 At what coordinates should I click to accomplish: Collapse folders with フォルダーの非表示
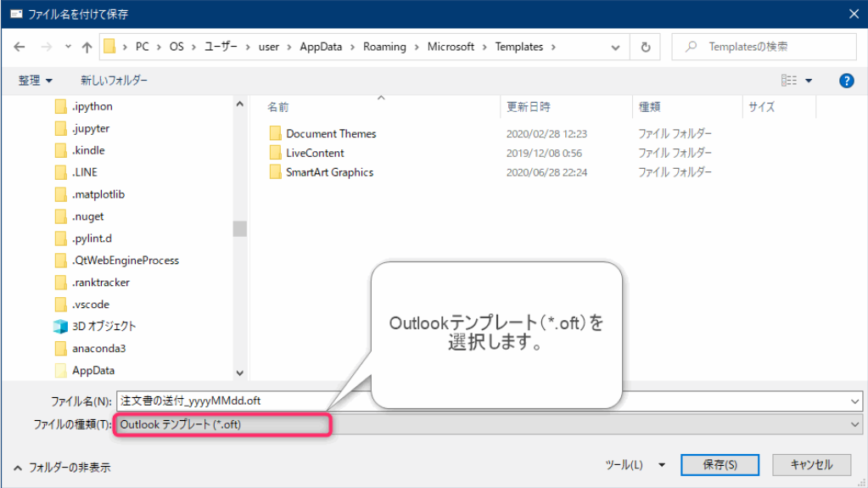(62, 468)
